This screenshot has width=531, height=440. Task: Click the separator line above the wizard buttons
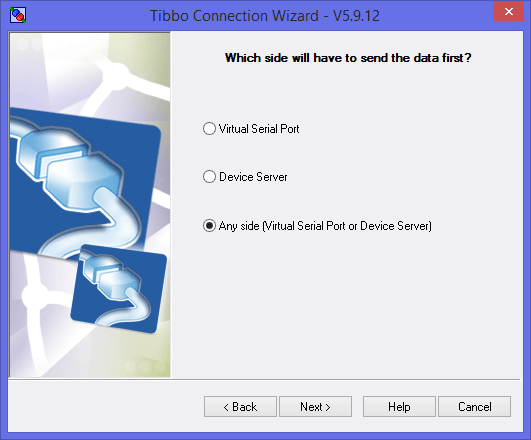pyautogui.click(x=264, y=379)
